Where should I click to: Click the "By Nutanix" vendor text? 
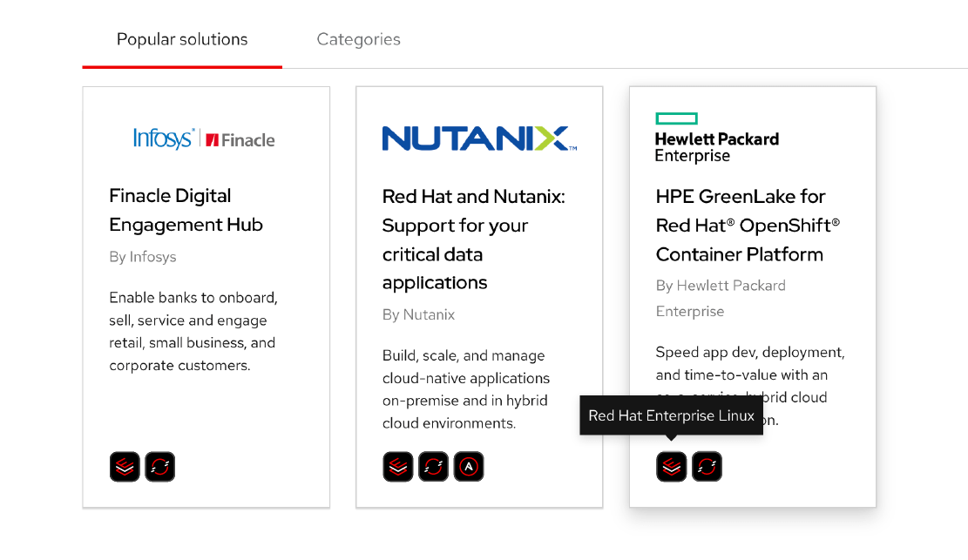coord(418,314)
